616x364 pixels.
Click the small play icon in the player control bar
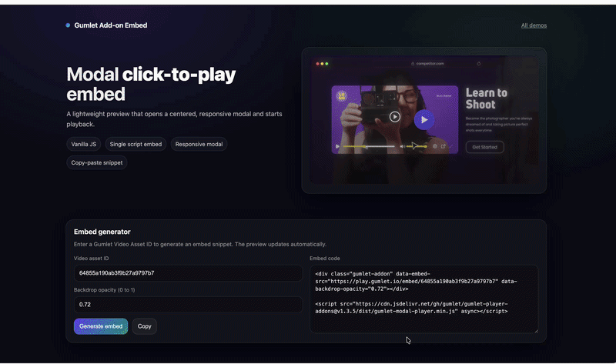(337, 146)
